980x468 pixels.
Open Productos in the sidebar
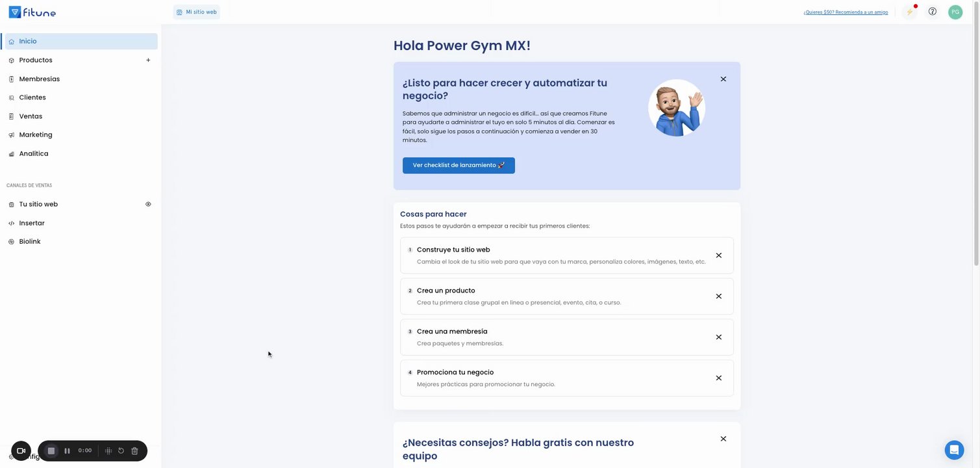point(36,60)
